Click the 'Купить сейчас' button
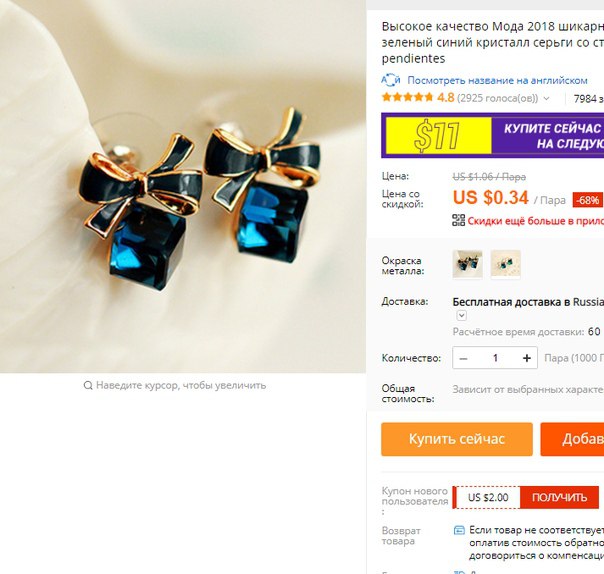Viewport: 604px width, 574px height. click(x=457, y=439)
